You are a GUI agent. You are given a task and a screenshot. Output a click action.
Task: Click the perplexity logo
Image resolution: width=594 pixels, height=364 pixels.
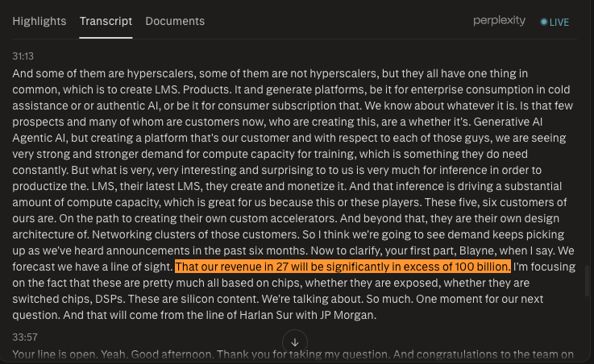[x=499, y=20]
